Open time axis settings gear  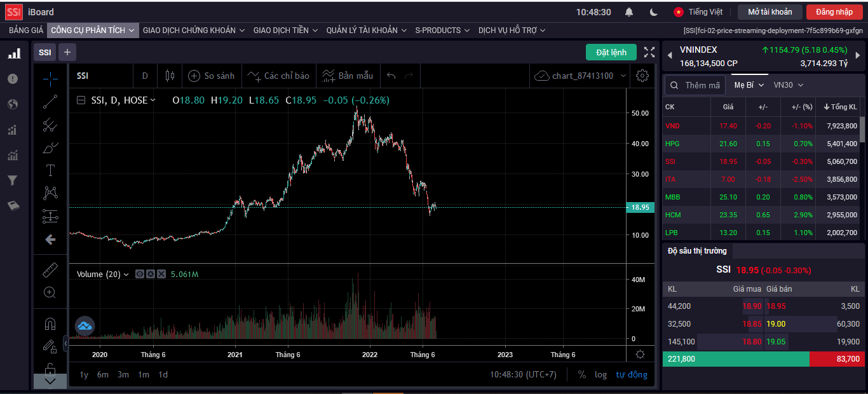640,355
